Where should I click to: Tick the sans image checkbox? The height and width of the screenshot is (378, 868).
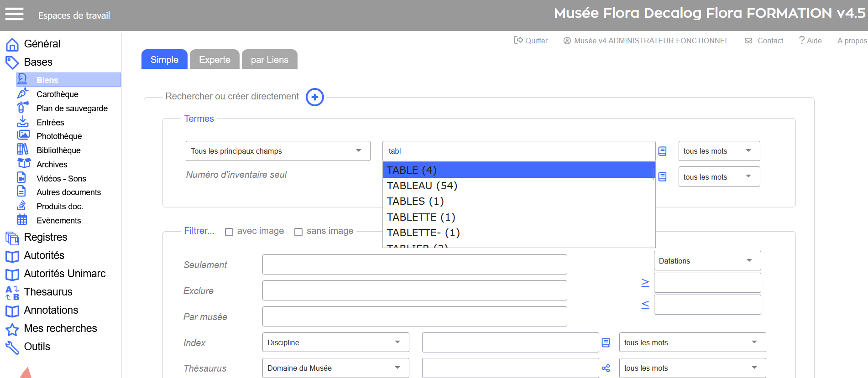(298, 232)
